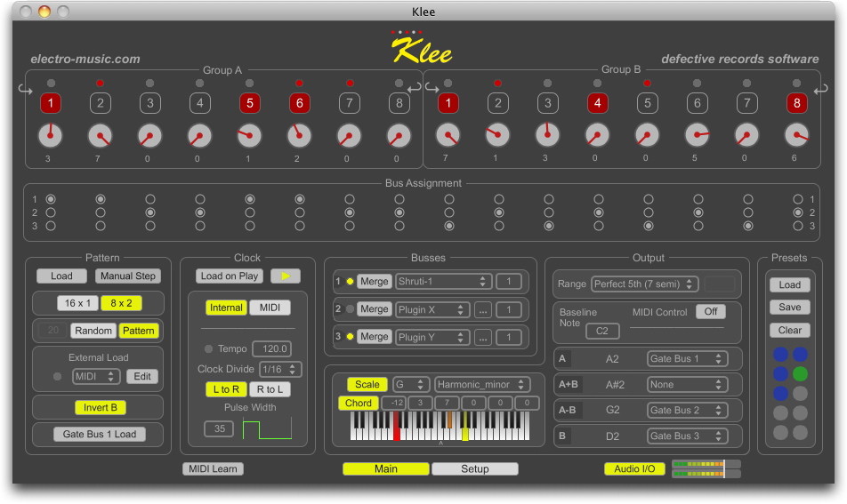Viewport: 847px width, 504px height.
Task: Open Plugin Y options ellipsis button
Action: tap(482, 338)
